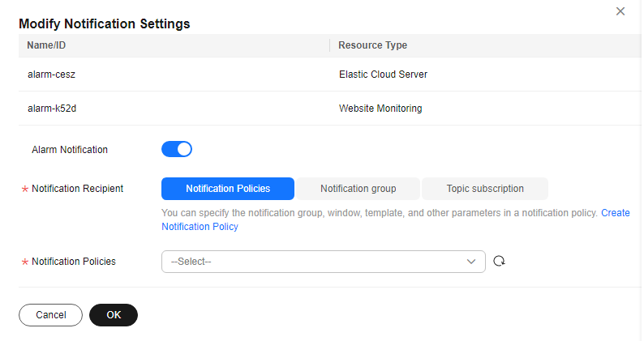Click the Name/ID column header

tap(46, 45)
